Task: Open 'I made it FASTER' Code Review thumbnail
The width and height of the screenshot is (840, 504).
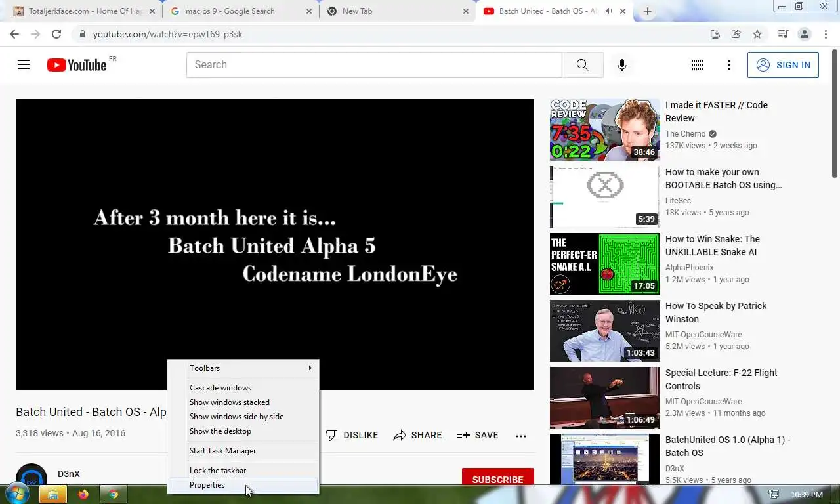Action: coord(604,130)
